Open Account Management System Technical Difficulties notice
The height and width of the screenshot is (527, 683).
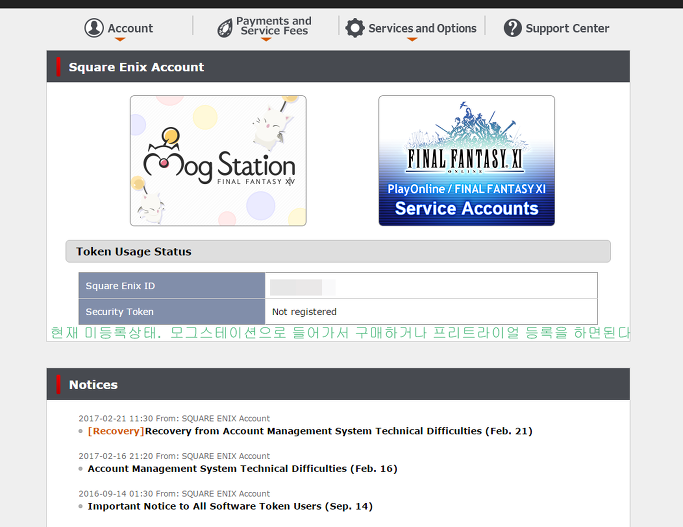point(243,469)
